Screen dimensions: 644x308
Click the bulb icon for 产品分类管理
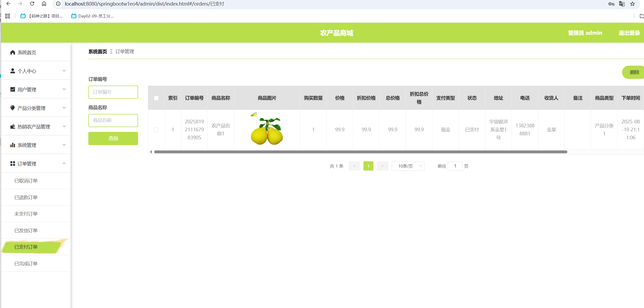pos(12,108)
